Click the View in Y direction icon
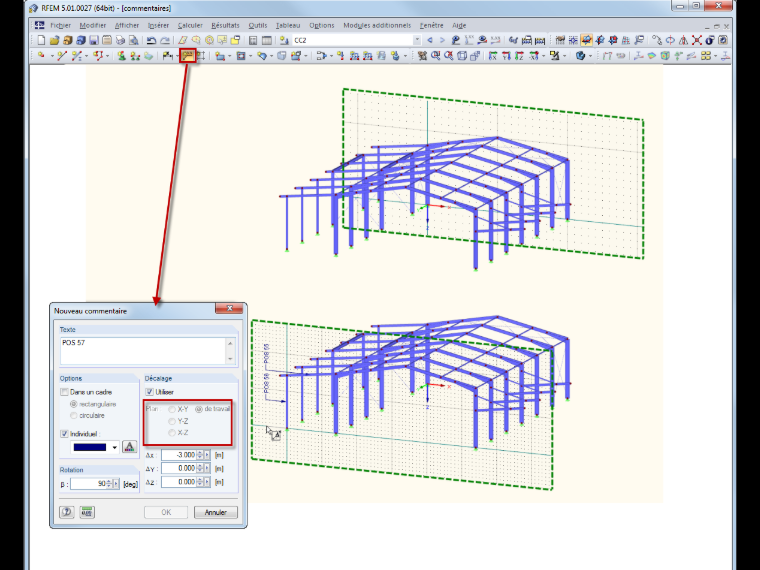 pos(506,56)
